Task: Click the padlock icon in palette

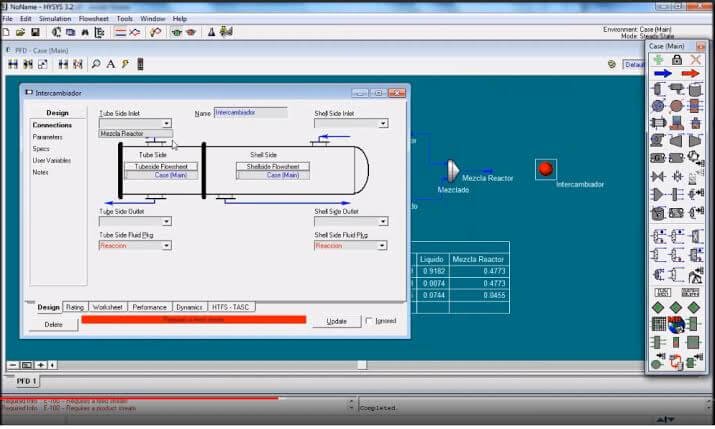Action: coord(677,59)
